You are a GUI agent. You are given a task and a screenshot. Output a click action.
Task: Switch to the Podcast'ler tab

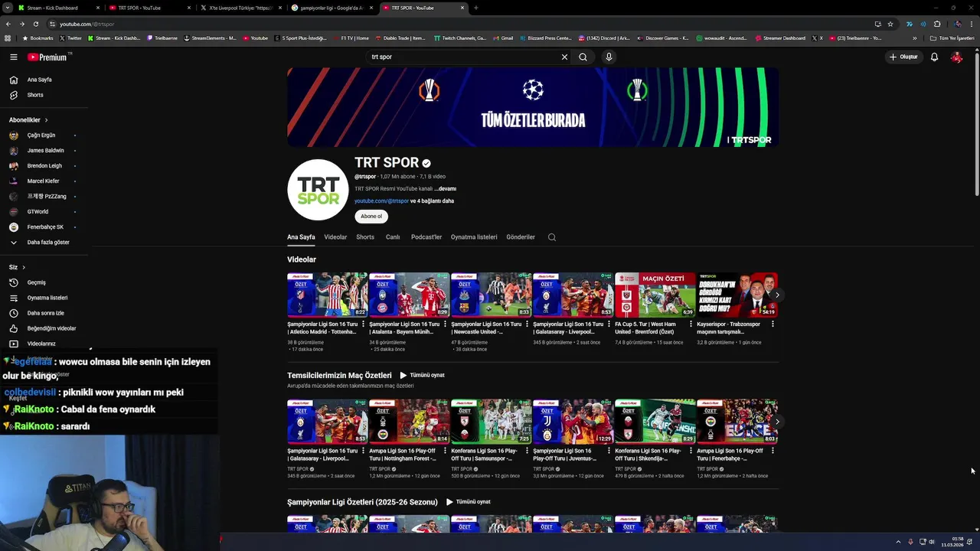(426, 237)
